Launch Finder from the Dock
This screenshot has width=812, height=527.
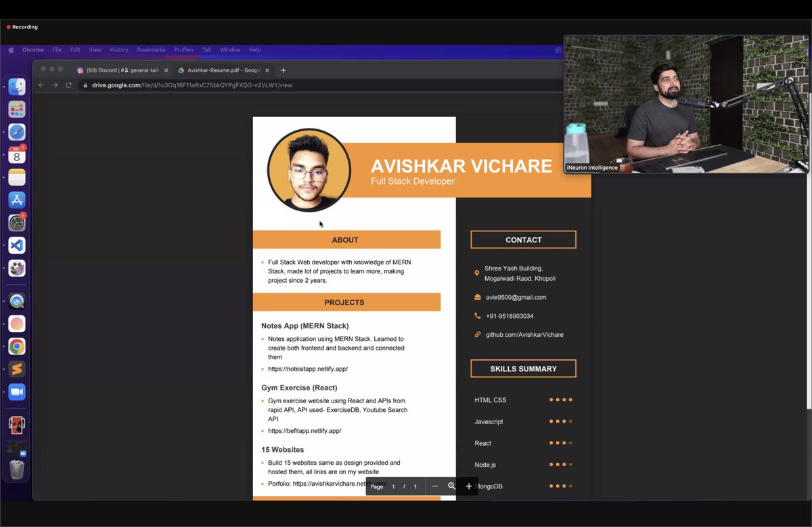16,86
